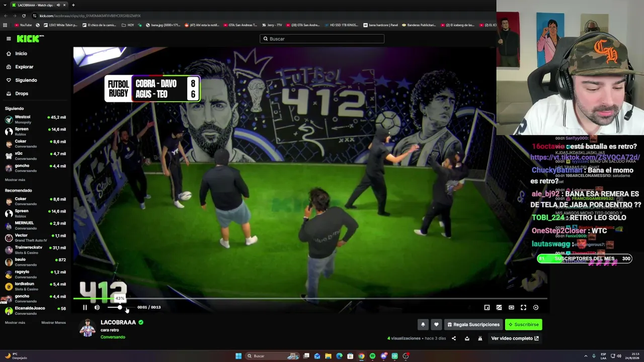Open the taskbar weather widget
Image resolution: width=644 pixels, height=362 pixels.
click(16, 356)
